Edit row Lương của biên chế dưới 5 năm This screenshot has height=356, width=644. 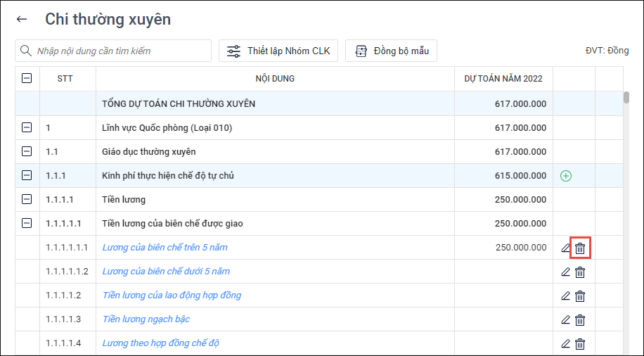565,272
